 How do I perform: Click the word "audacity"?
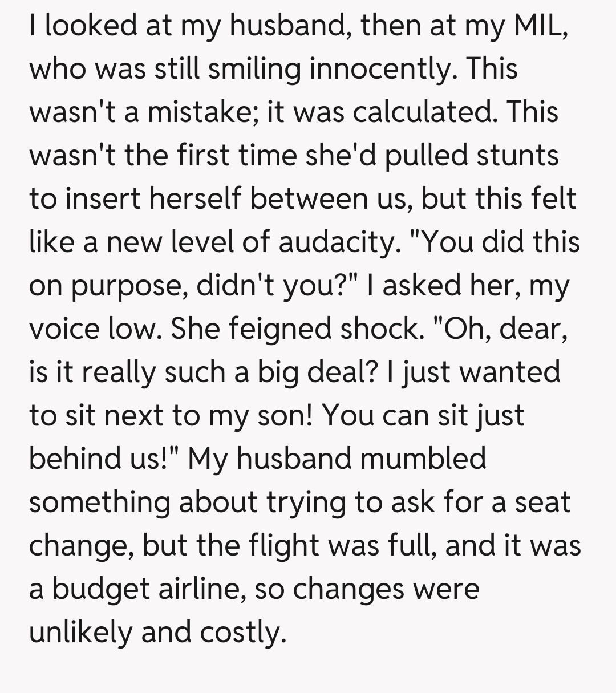[338, 241]
